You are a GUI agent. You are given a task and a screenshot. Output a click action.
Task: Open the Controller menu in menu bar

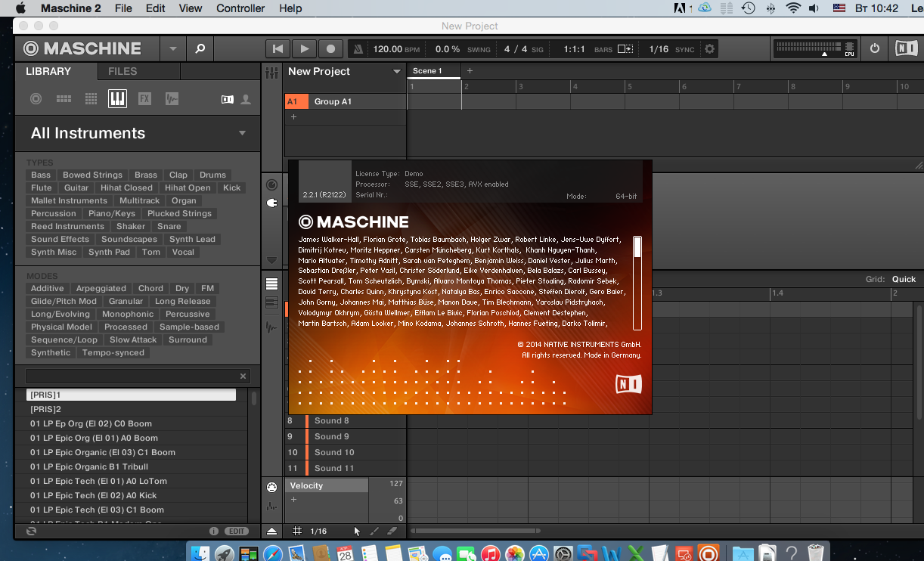coord(240,8)
